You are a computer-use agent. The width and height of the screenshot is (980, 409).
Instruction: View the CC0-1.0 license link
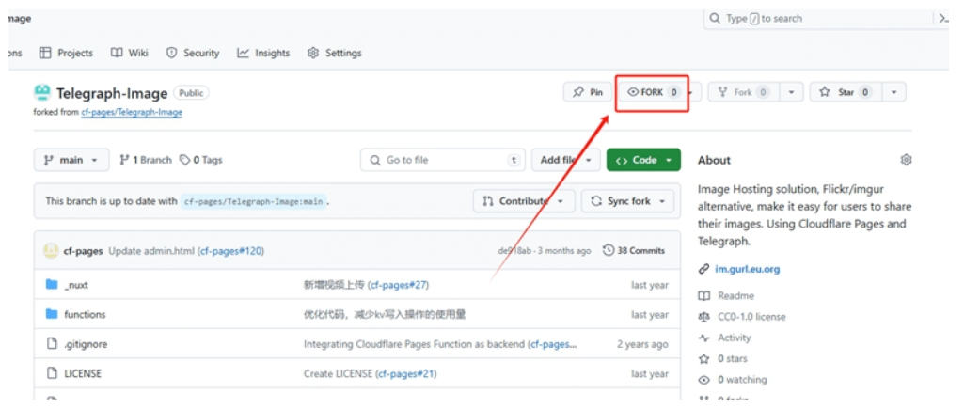pos(751,317)
